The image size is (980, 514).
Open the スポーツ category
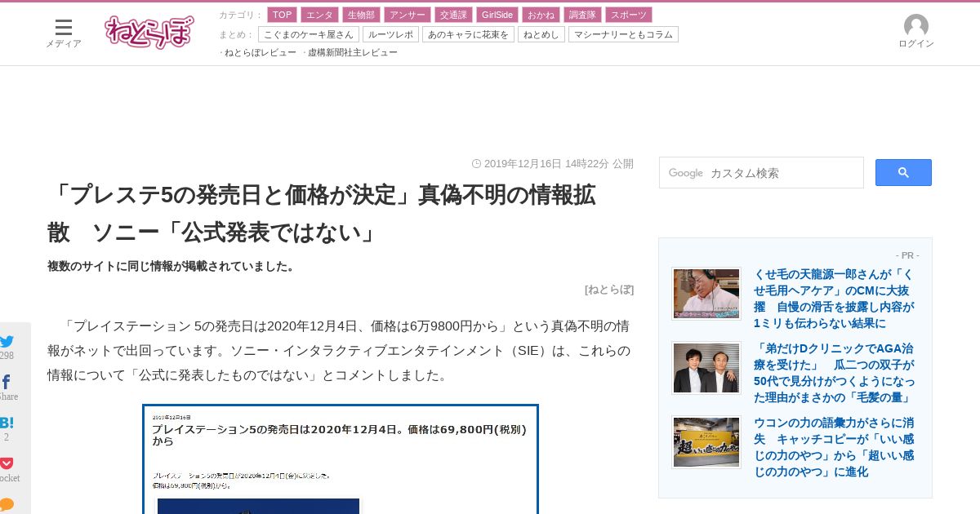[628, 15]
